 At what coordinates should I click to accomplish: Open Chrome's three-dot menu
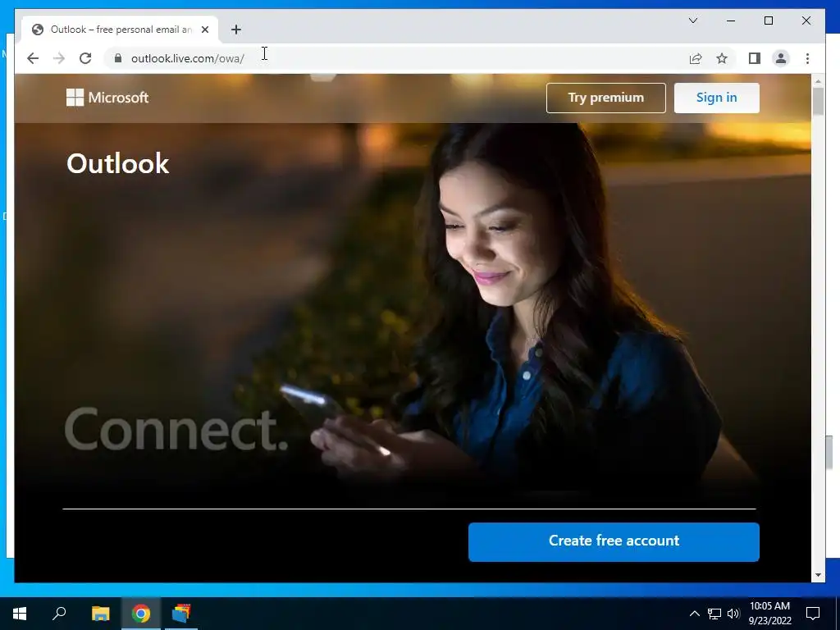pyautogui.click(x=807, y=58)
